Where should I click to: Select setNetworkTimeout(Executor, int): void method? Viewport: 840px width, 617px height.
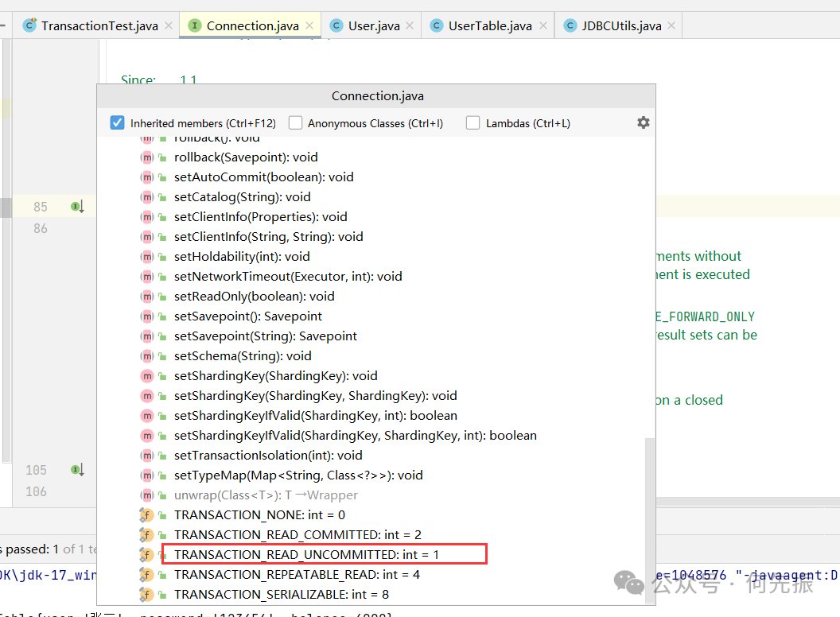pos(288,277)
